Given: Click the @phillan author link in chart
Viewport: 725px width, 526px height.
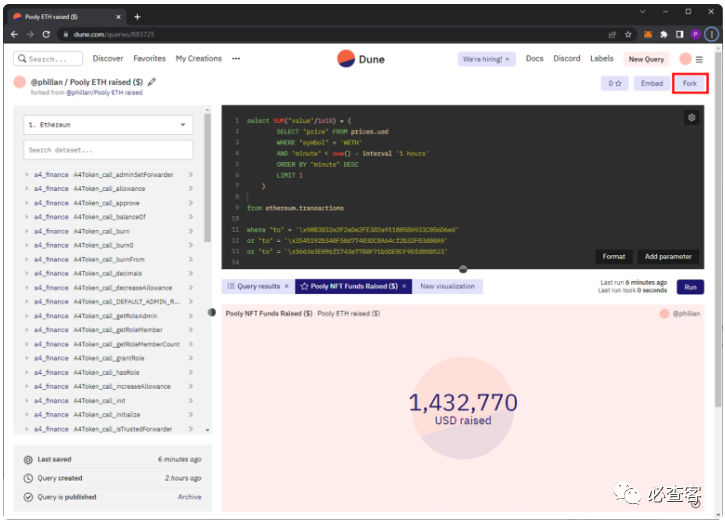Looking at the screenshot, I should tap(686, 314).
